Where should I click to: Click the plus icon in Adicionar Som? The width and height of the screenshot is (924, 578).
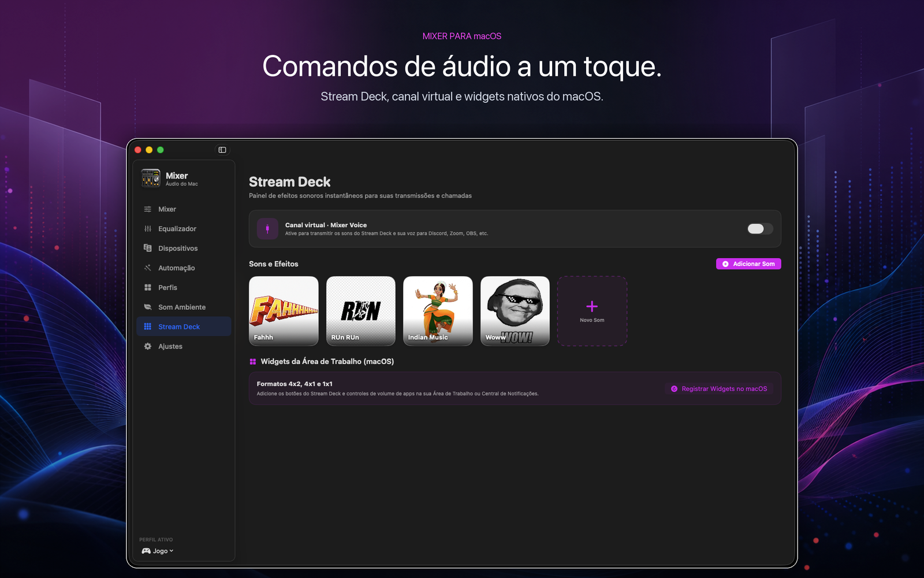[725, 264]
